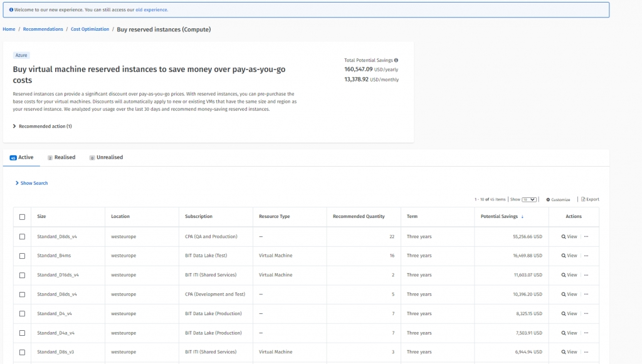Go to Cost Optimization breadcrumb

90,29
